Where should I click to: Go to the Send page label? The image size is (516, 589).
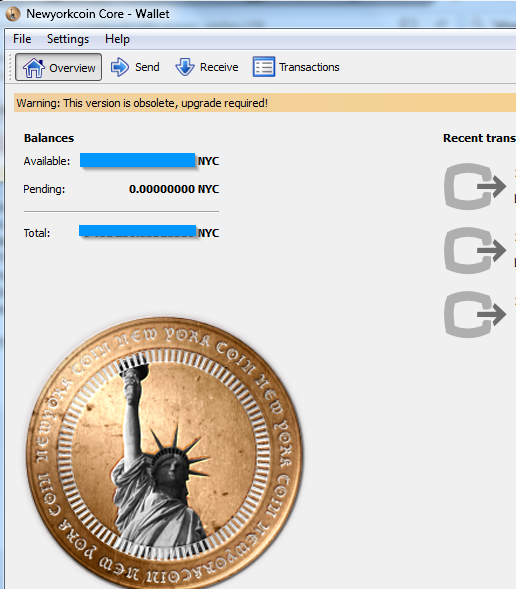tap(147, 67)
